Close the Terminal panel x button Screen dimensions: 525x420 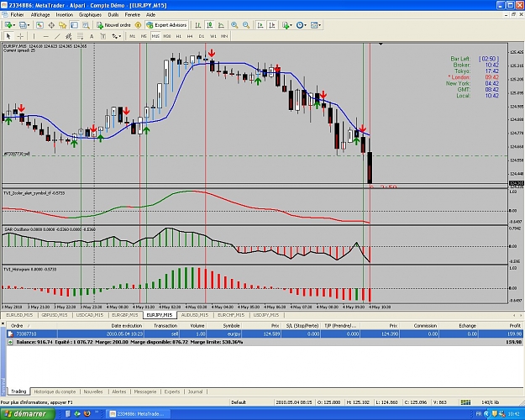[3, 323]
